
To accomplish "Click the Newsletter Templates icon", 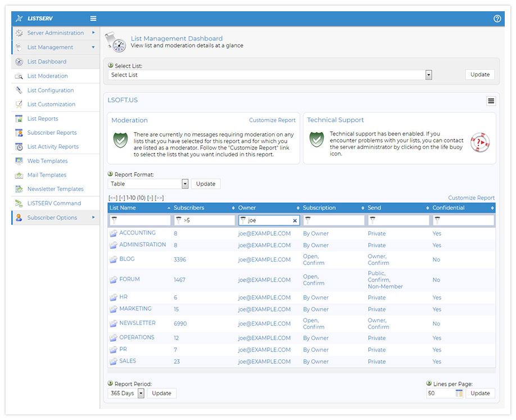I will click(19, 189).
